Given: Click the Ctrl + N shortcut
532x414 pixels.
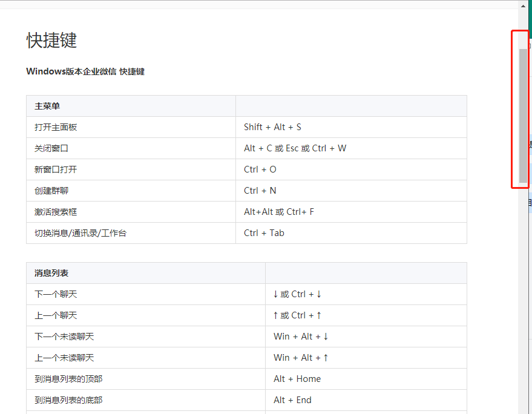Looking at the screenshot, I should (260, 191).
